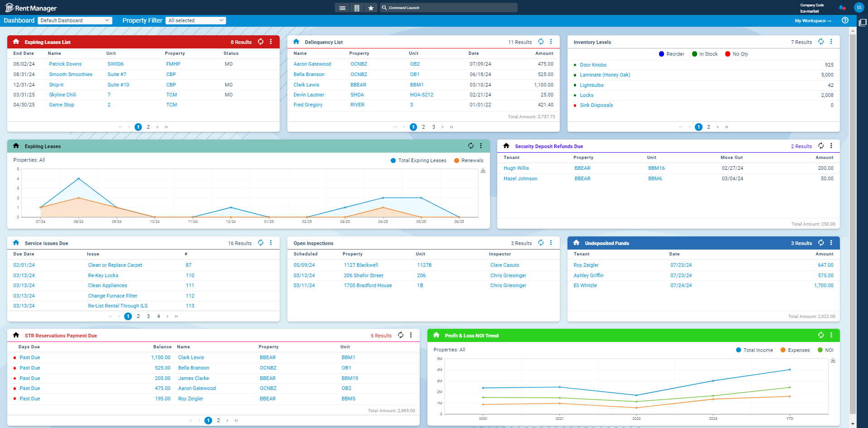Refresh the Expiring Leases chart
Screen dimensions: 868x428
coord(471,146)
